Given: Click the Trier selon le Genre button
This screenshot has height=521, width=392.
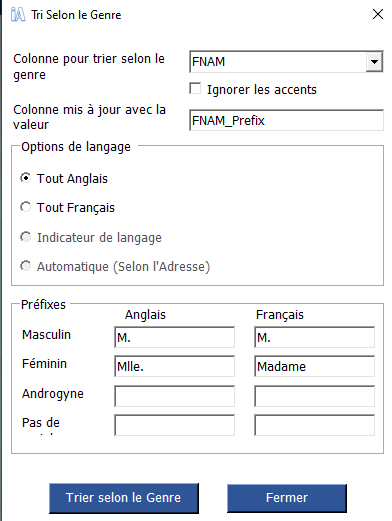Looking at the screenshot, I should 124,498.
